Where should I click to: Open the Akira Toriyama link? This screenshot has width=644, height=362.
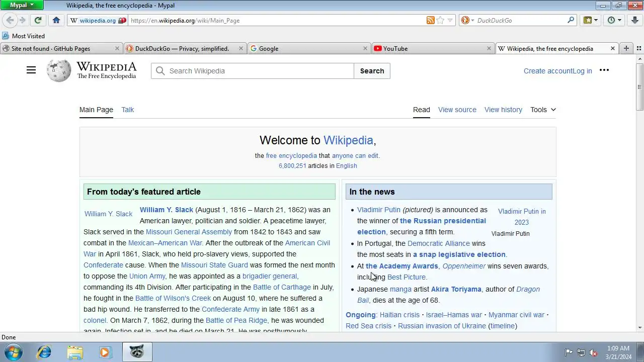point(456,289)
